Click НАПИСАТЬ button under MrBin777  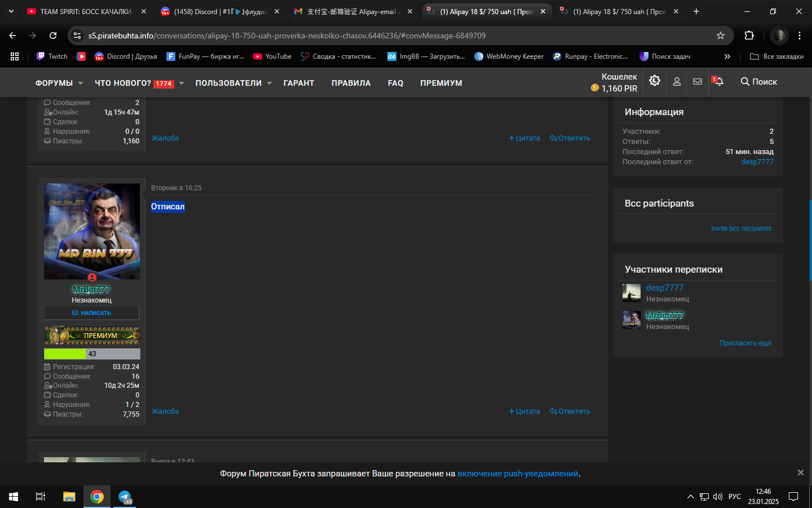[91, 313]
